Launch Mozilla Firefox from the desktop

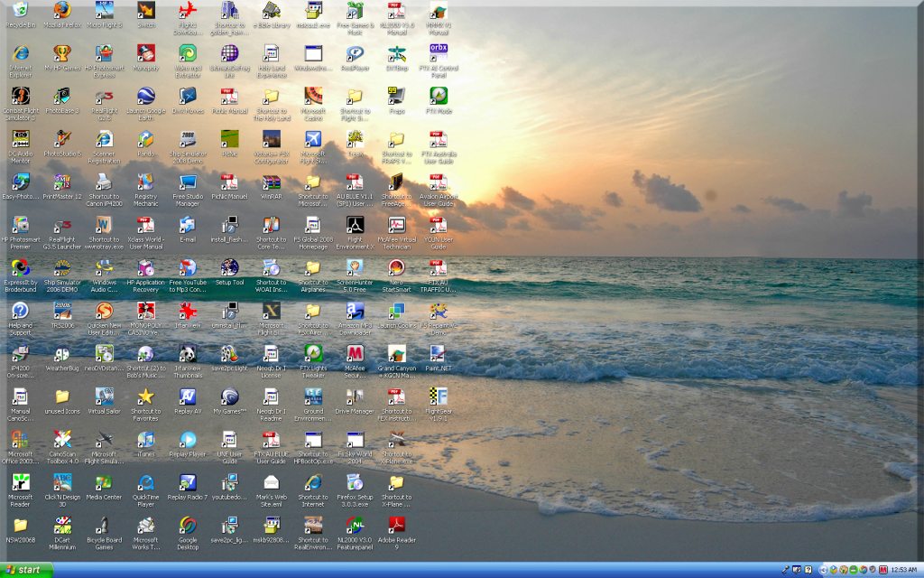point(61,11)
